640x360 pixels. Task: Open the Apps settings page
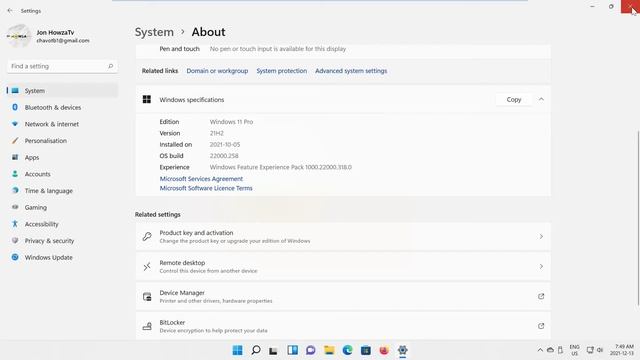tap(62, 158)
